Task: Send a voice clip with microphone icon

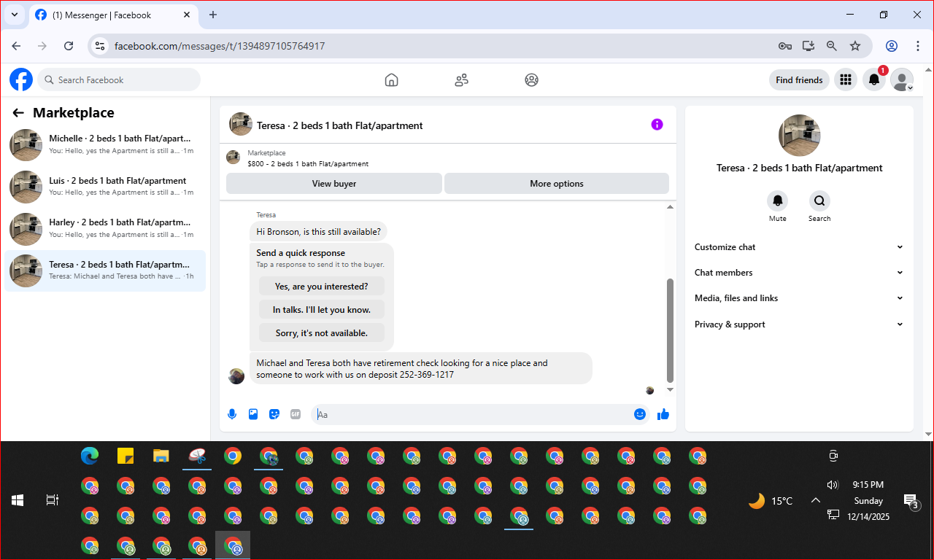Action: pos(232,414)
